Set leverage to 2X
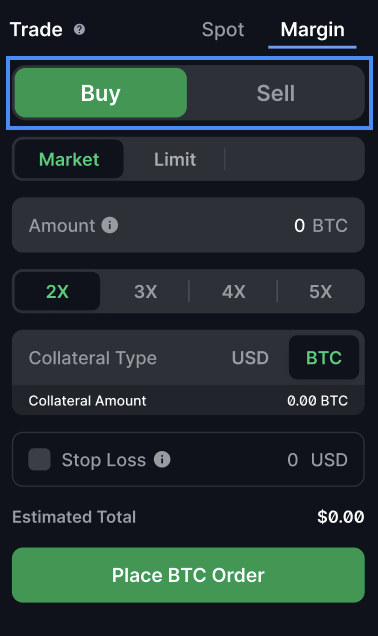Viewport: 378px width, 636px height. tap(57, 291)
